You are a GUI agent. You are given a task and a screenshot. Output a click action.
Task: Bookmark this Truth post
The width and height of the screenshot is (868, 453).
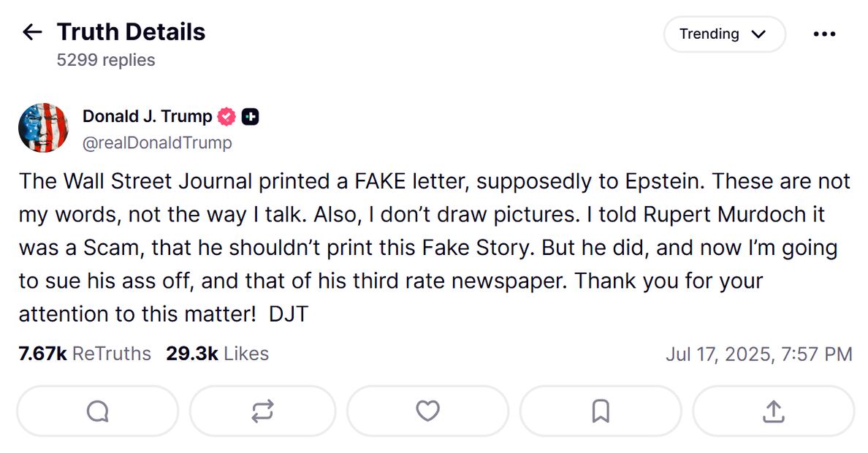tap(601, 411)
